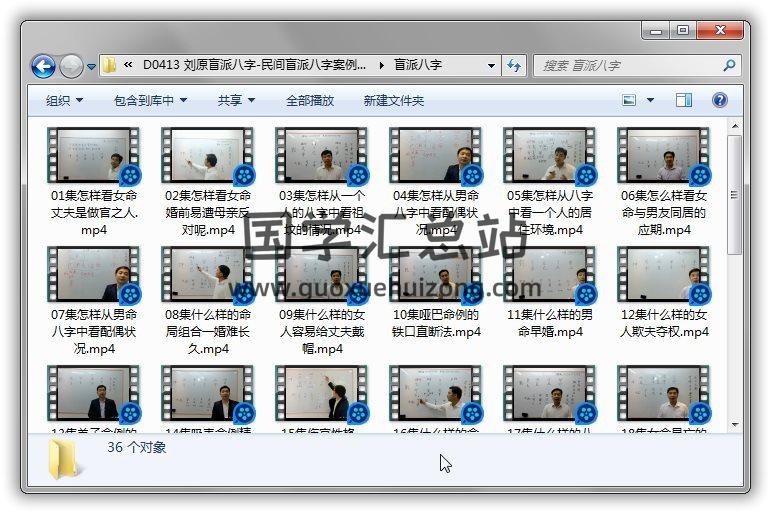Viewport: 771px width, 514px height.
Task: Select the 15集 video thumbnail in third row
Action: [322, 393]
